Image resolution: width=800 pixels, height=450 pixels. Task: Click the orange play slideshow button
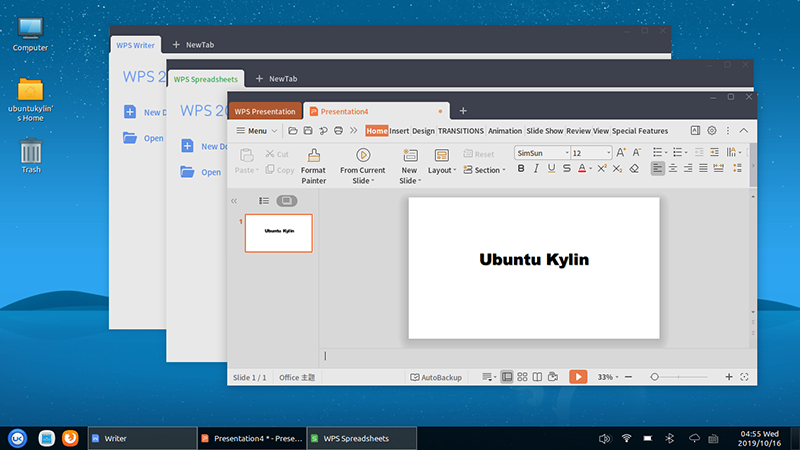point(578,377)
